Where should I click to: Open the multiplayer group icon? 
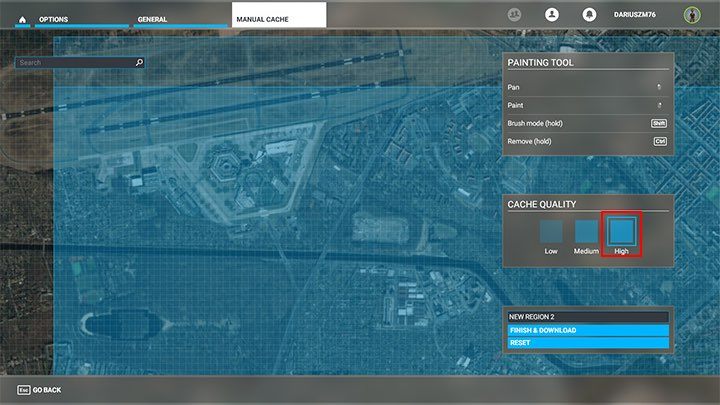[515, 15]
